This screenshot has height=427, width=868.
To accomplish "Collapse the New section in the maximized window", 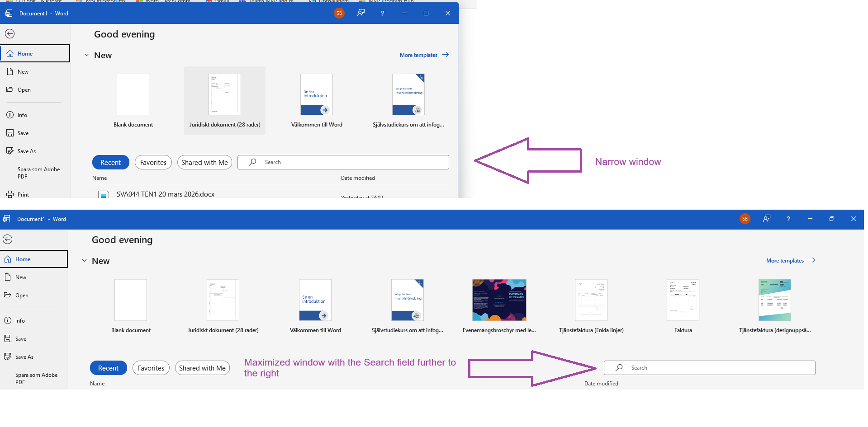I will tap(84, 261).
